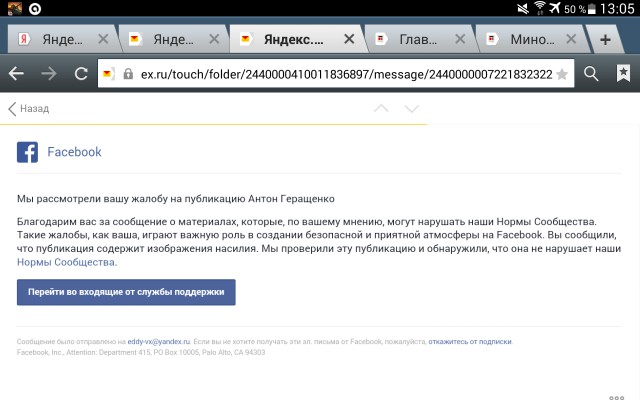
Task: Go forward with the browser forward arrow
Action: (49, 74)
